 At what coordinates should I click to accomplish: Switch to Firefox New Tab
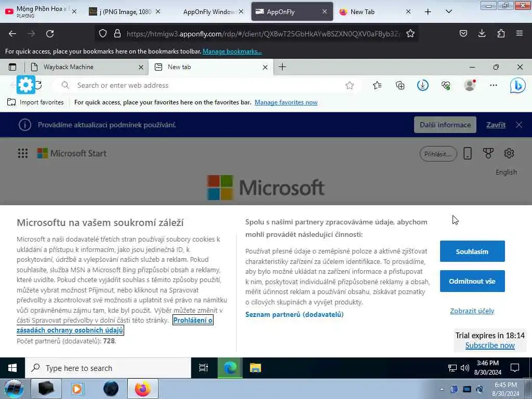tap(375, 11)
